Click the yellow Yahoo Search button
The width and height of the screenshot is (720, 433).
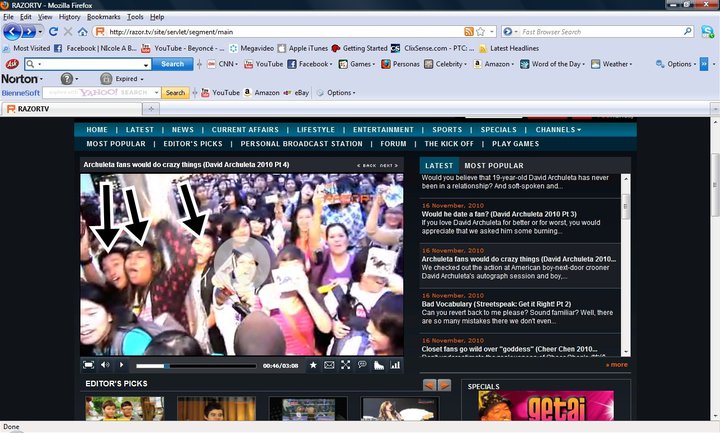point(175,93)
